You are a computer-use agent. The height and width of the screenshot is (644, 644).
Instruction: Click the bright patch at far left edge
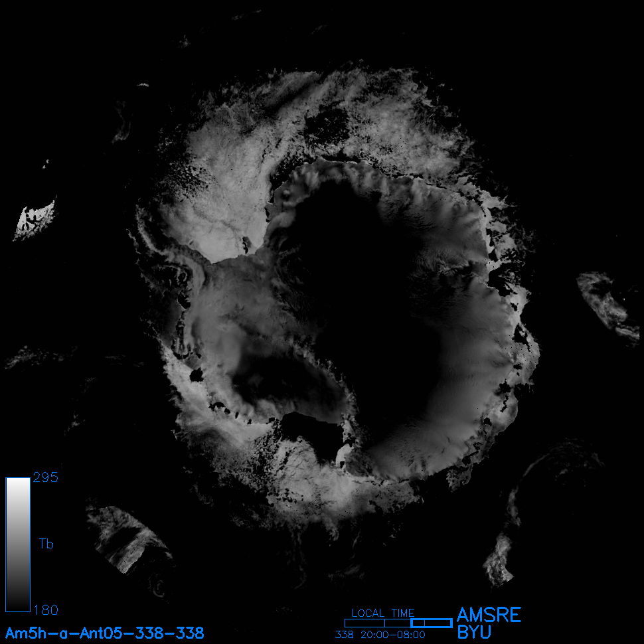click(35, 220)
